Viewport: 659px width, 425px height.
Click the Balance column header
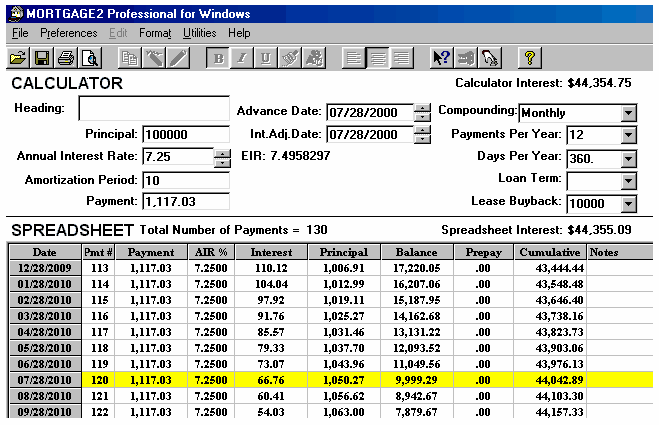(416, 253)
